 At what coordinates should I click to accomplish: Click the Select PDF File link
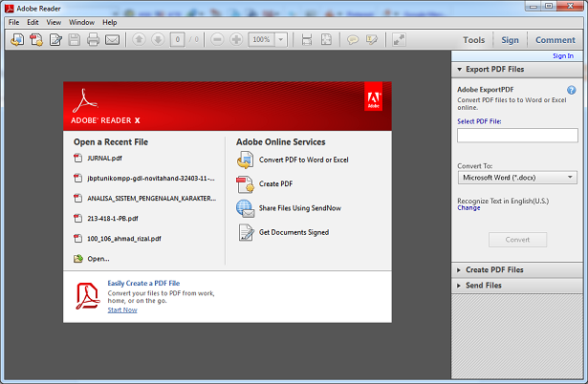(479, 121)
